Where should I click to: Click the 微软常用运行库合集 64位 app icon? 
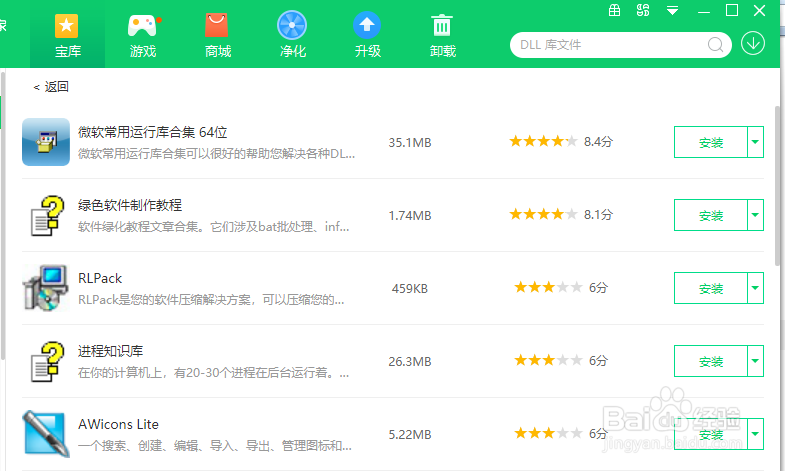(x=46, y=142)
